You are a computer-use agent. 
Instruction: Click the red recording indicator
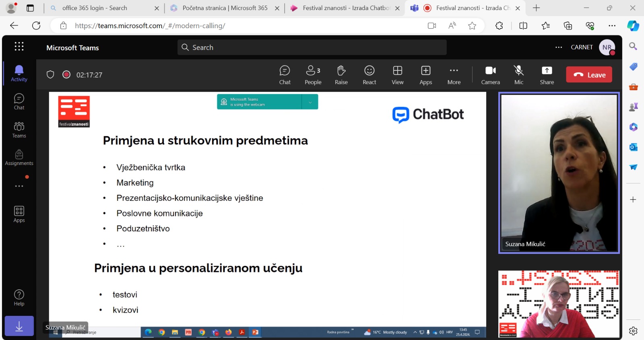click(x=66, y=74)
